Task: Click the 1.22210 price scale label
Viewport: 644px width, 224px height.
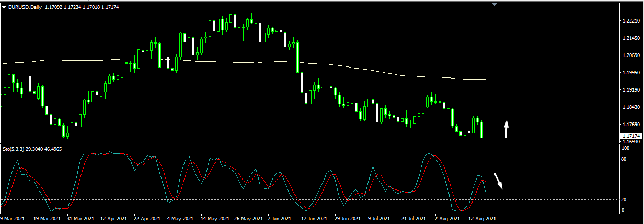Action: [x=630, y=21]
